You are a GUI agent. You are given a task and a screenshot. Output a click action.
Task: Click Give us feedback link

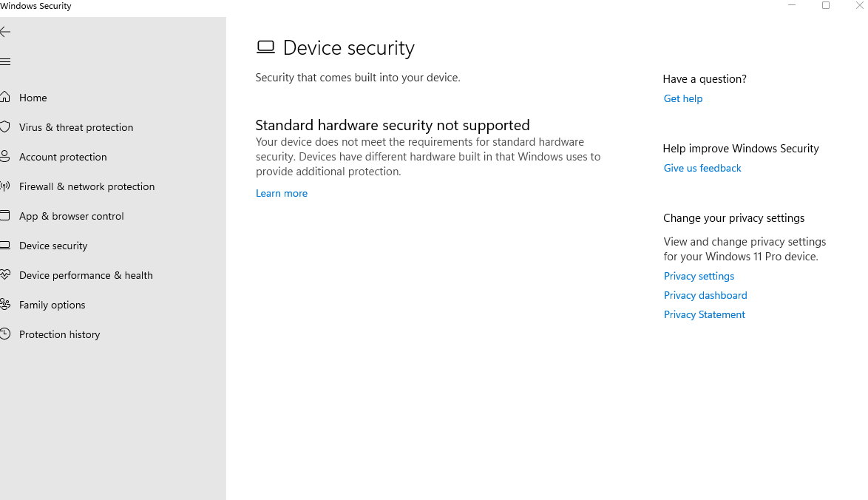click(x=702, y=169)
